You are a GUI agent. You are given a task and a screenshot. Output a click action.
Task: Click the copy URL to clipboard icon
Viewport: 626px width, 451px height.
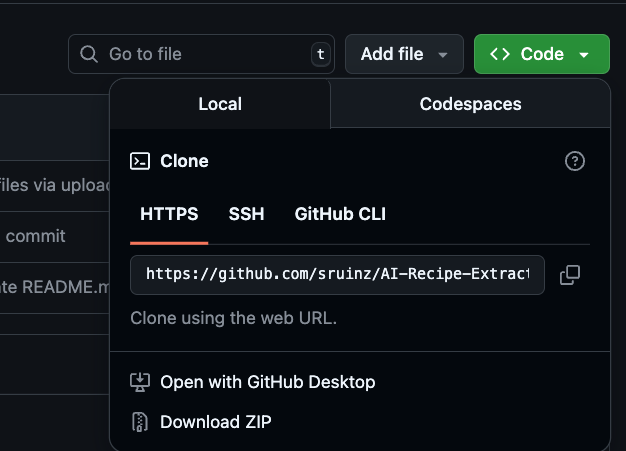570,275
